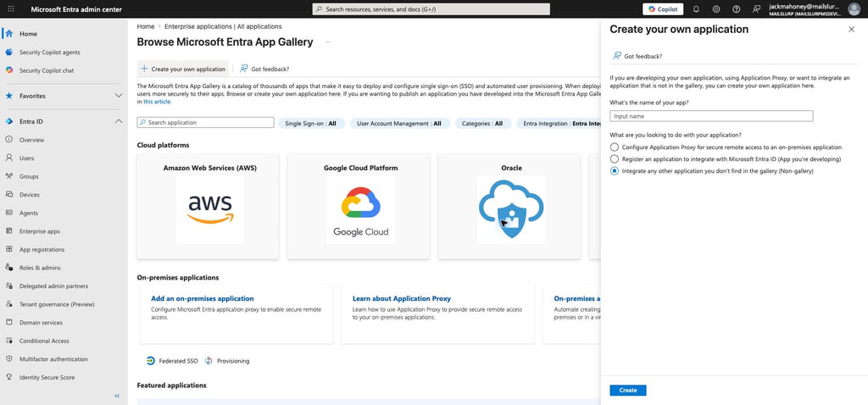The height and width of the screenshot is (405, 868).
Task: Click the Federated SSO legend icon
Action: (x=151, y=361)
